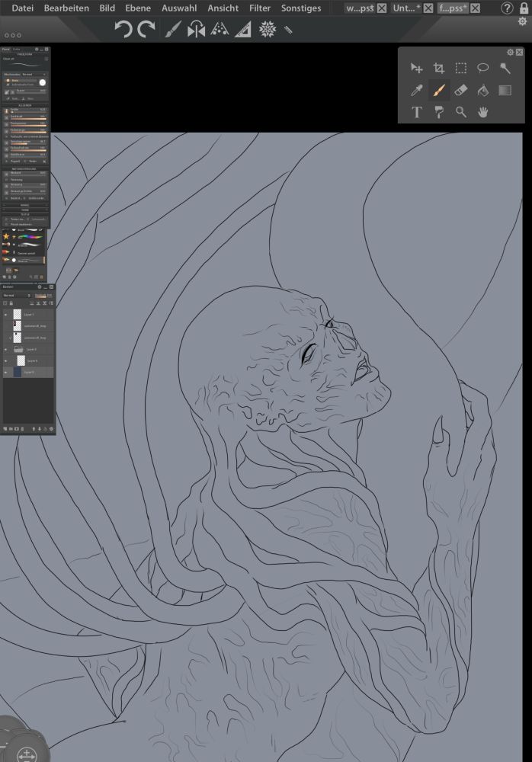Open the Ansicht menu
Screen dimensions: 532x762
pyautogui.click(x=223, y=8)
